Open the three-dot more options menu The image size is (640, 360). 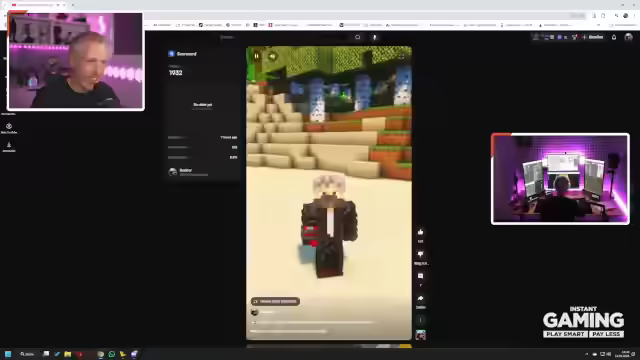(x=420, y=320)
